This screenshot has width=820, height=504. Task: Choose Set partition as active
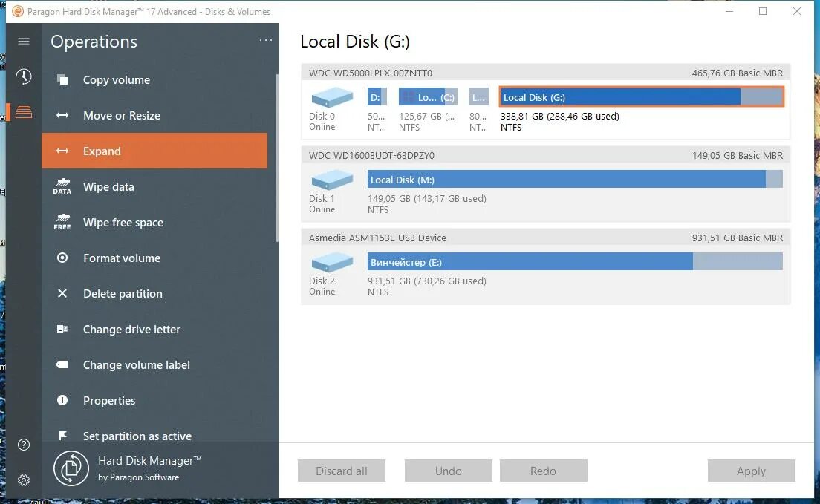click(154, 431)
